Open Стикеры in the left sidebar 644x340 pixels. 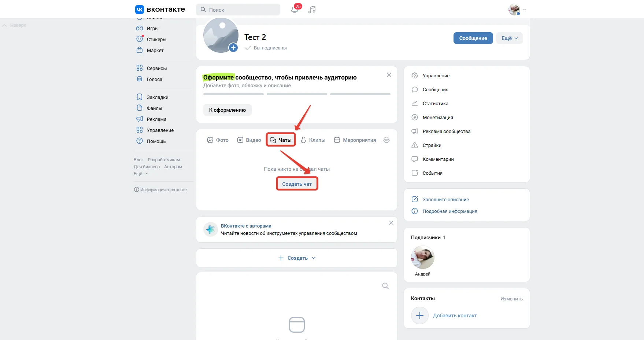(156, 39)
